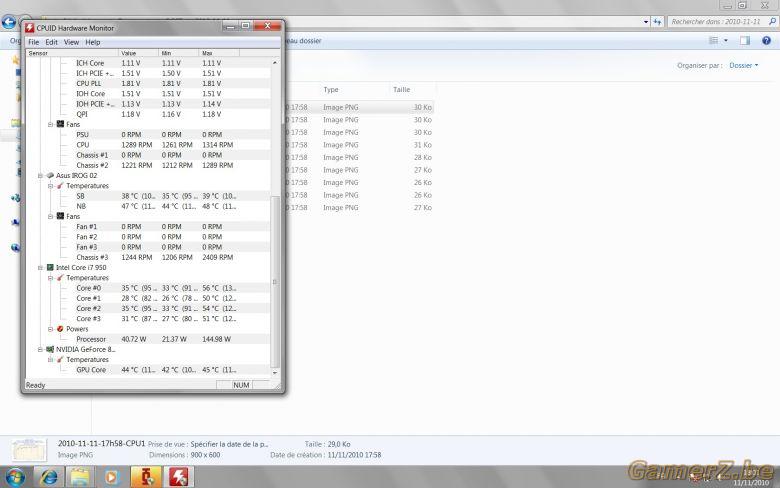Screen dimensions: 780x488
Task: Click the Intel Core i7 950 chip icon
Action: pos(50,267)
